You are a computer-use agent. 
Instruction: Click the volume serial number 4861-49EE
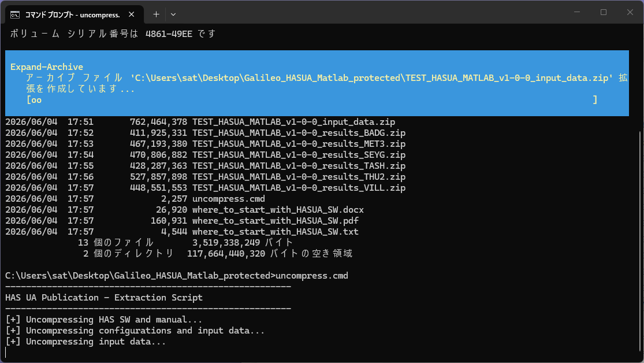pos(169,34)
